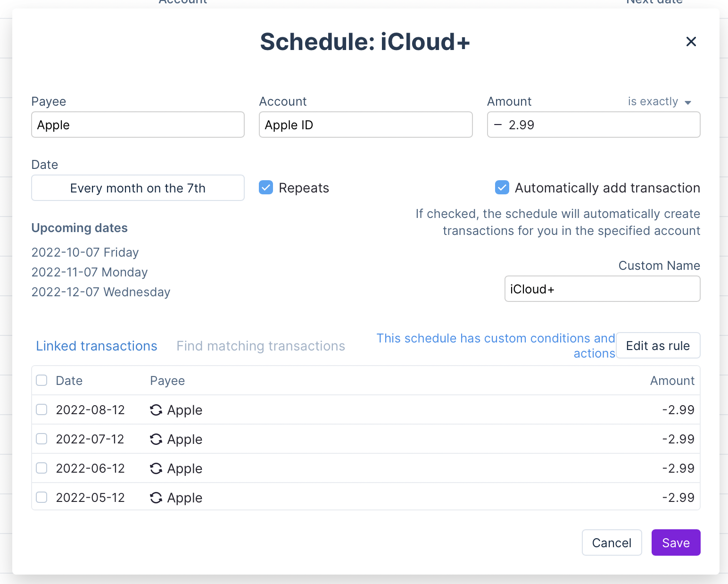The image size is (728, 584).
Task: Open the 'Every month on the 7th' date picker
Action: [x=138, y=188]
